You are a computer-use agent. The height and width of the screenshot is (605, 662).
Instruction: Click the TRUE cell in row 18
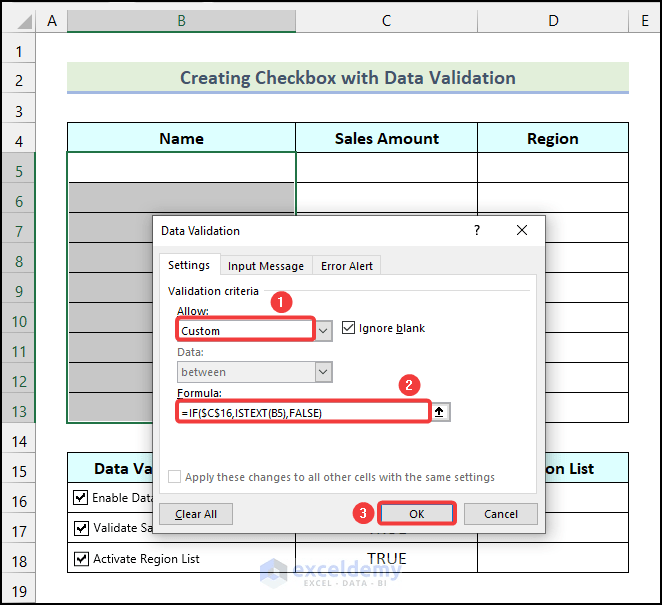tap(386, 558)
